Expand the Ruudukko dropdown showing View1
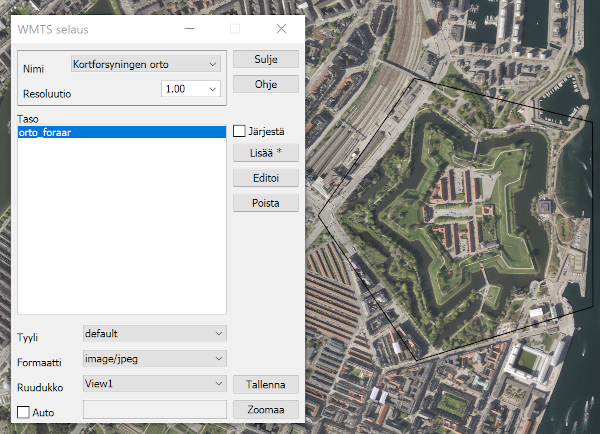The height and width of the screenshot is (434, 600). [x=155, y=383]
